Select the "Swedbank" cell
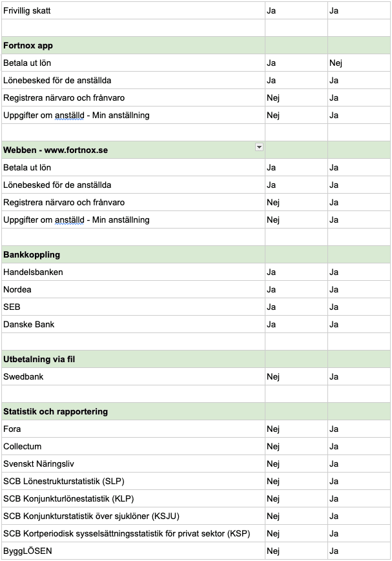This screenshot has height=561, width=392. pyautogui.click(x=23, y=377)
